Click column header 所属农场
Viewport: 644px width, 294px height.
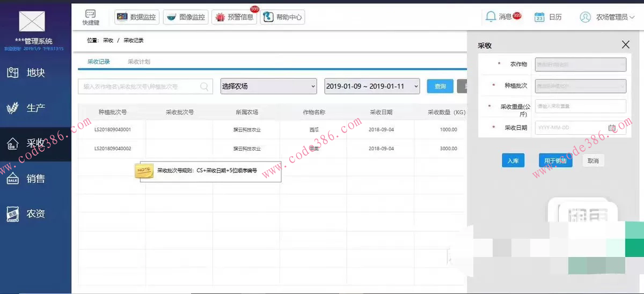[247, 113]
